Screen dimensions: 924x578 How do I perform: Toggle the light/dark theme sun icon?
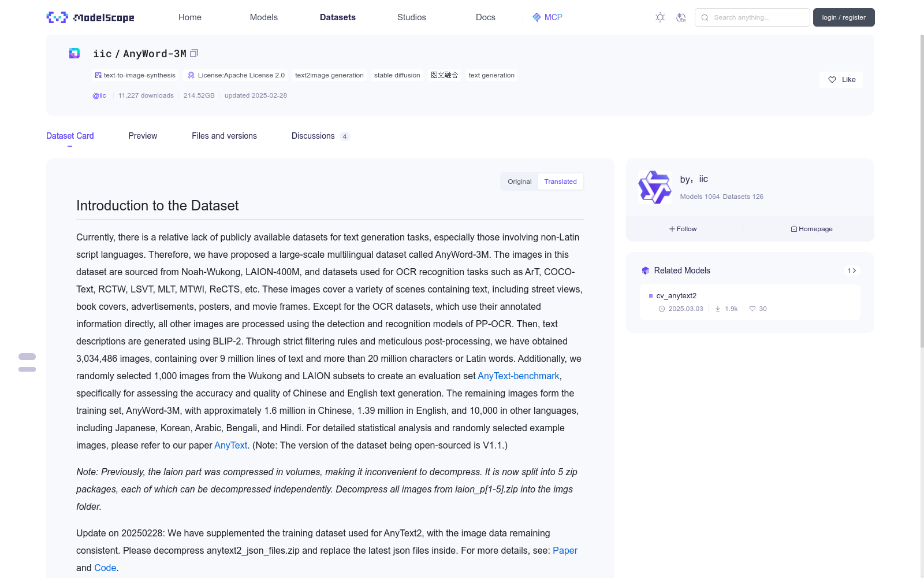click(x=660, y=17)
